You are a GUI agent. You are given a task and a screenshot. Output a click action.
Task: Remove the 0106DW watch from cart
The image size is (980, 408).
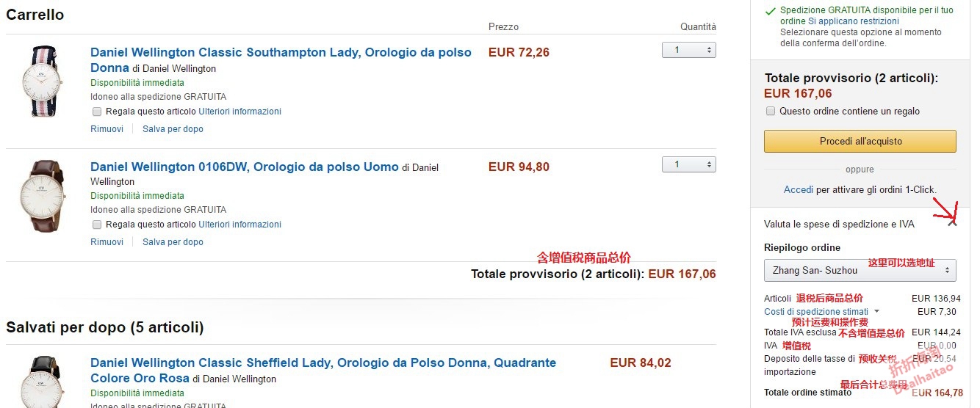pos(107,242)
